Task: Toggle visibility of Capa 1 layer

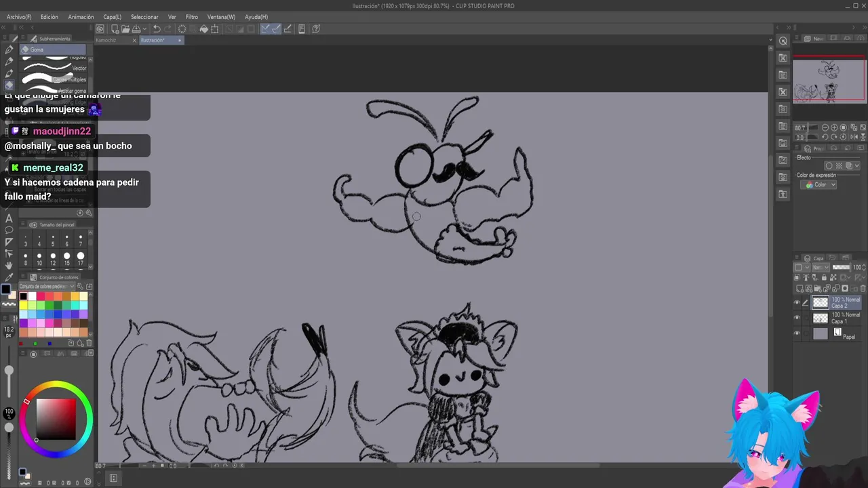Action: click(x=797, y=318)
